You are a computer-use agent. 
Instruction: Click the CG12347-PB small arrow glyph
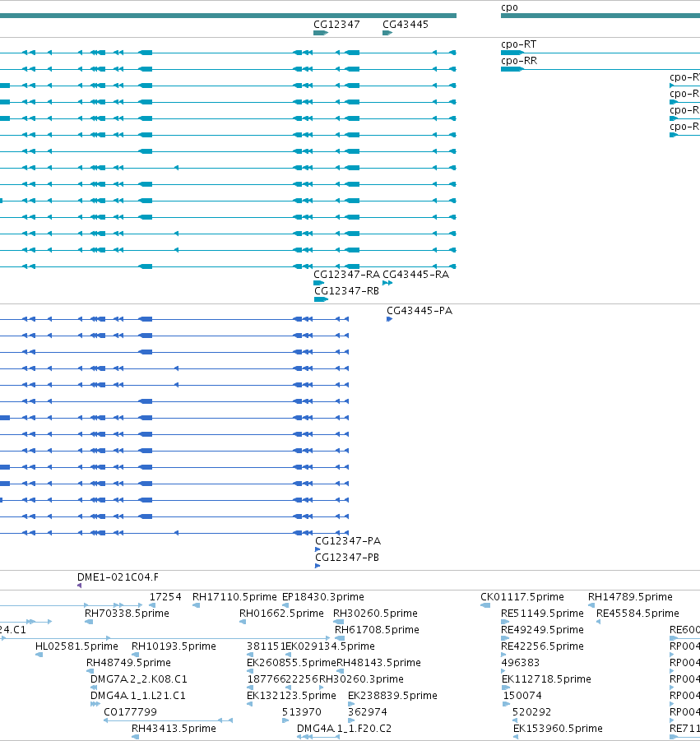point(318,566)
